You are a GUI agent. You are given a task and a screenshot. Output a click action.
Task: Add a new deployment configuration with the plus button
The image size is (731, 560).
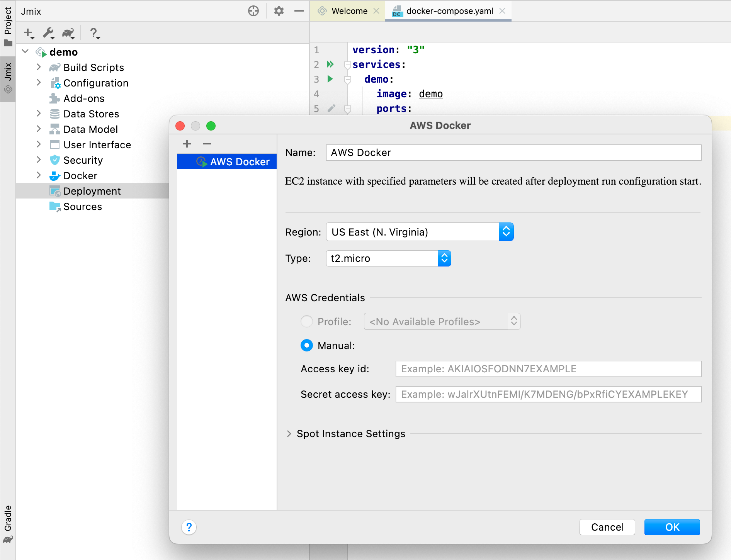187,144
